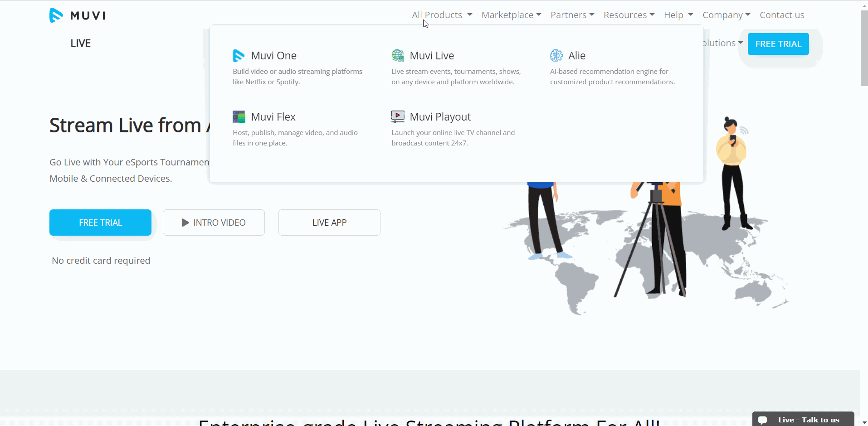Click the Alie description text

click(x=612, y=77)
